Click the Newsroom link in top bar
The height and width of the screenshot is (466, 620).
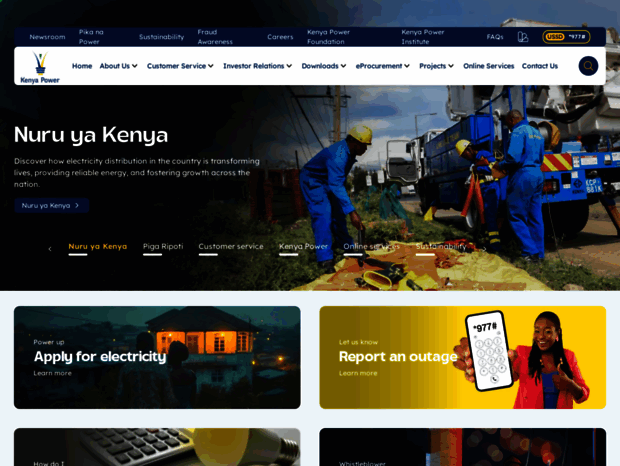tap(47, 37)
